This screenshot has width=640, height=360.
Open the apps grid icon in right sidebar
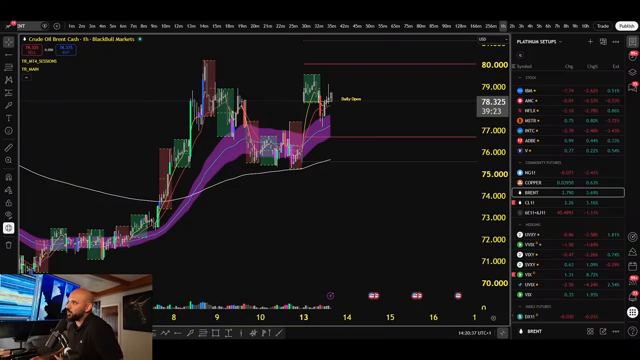coord(632,312)
